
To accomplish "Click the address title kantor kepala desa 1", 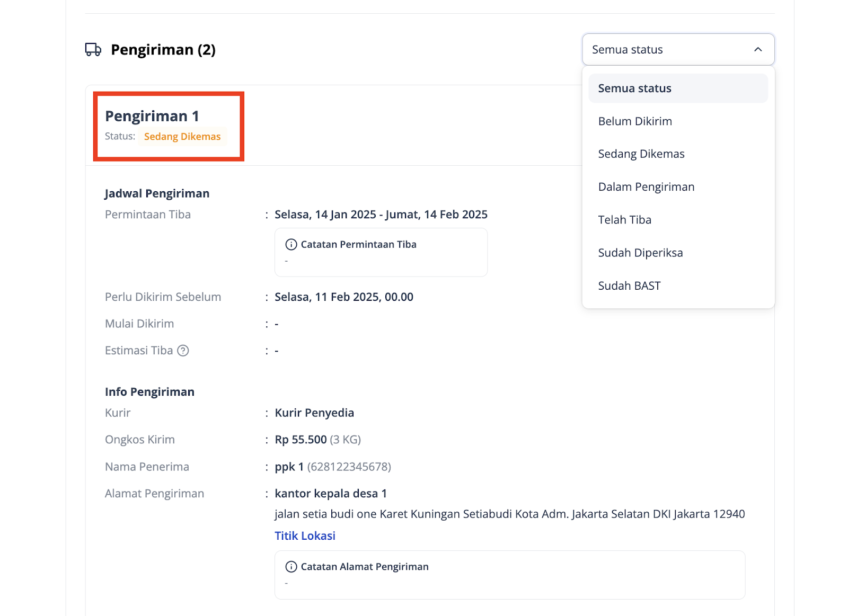I will tap(331, 494).
